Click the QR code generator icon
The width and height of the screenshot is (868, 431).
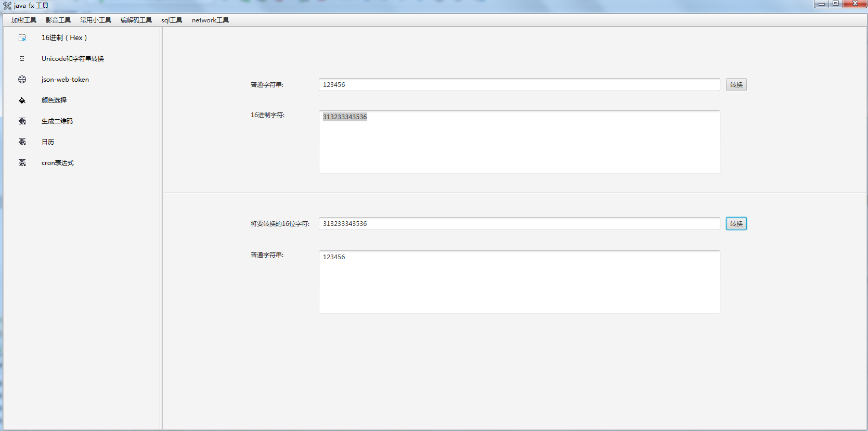pyautogui.click(x=22, y=121)
